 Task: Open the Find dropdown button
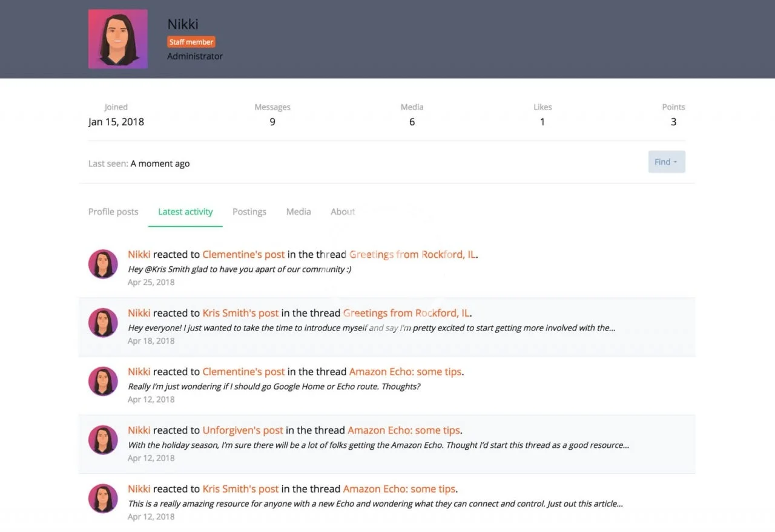pyautogui.click(x=666, y=162)
